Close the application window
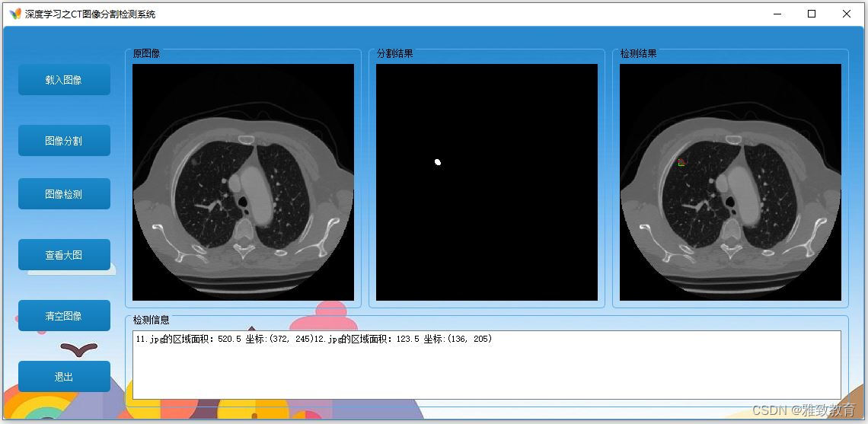The image size is (868, 424). pos(847,14)
